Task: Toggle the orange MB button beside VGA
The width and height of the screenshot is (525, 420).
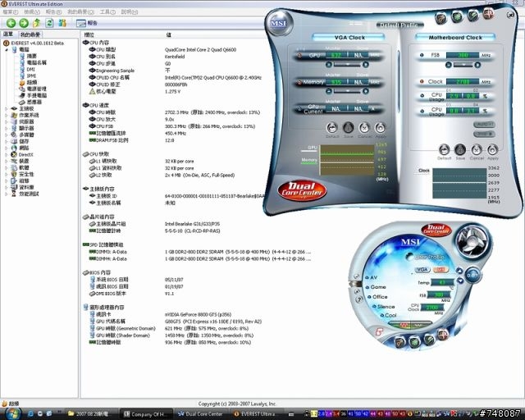Action: [x=441, y=270]
